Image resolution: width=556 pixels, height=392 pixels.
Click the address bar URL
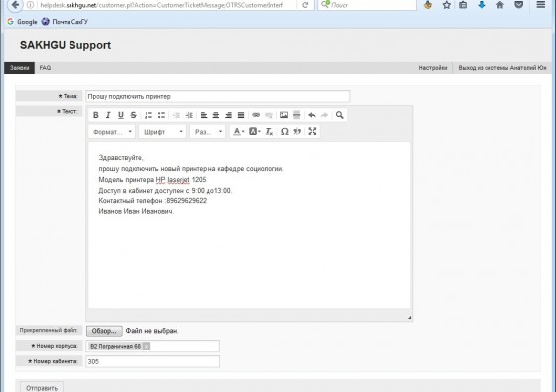pyautogui.click(x=161, y=5)
